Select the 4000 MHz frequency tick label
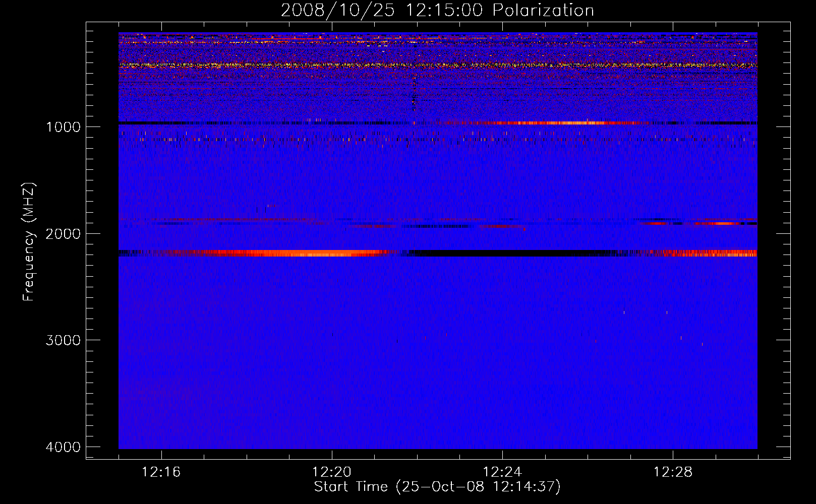The height and width of the screenshot is (504, 816). coord(63,447)
